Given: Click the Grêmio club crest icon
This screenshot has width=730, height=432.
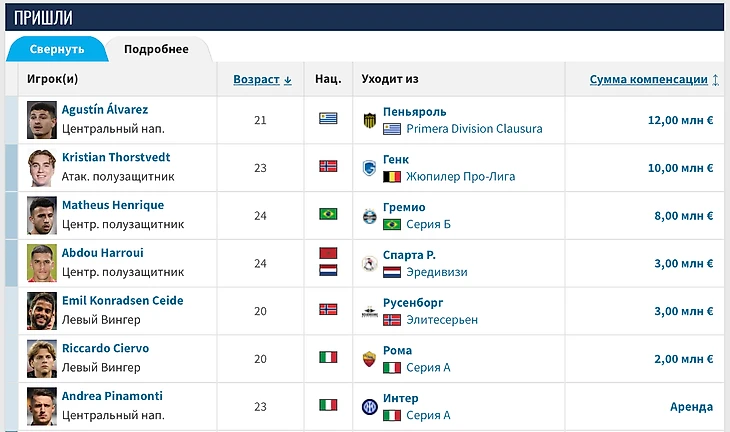Looking at the screenshot, I should click(x=369, y=216).
